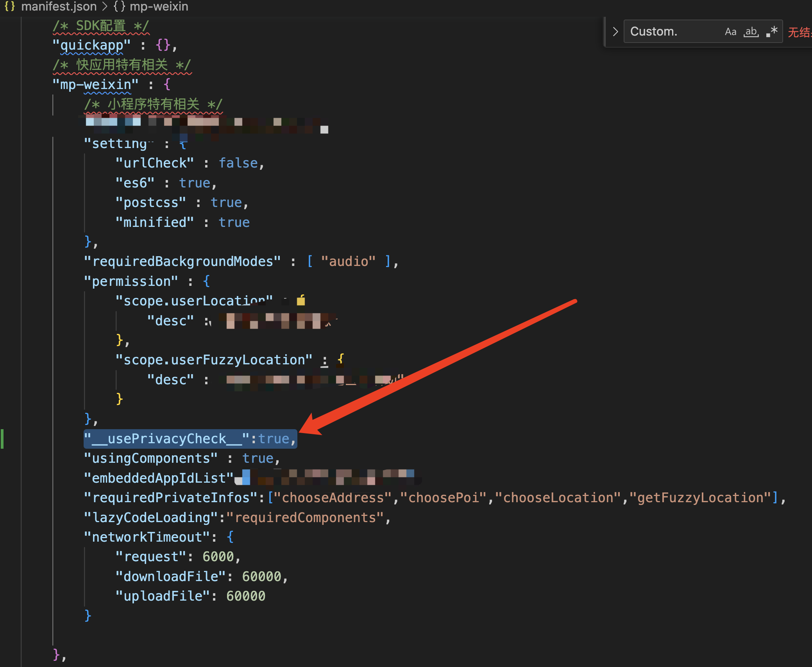This screenshot has width=812, height=667.
Task: Click the braces icon before mp-weixin breadcrumb
Action: [119, 6]
